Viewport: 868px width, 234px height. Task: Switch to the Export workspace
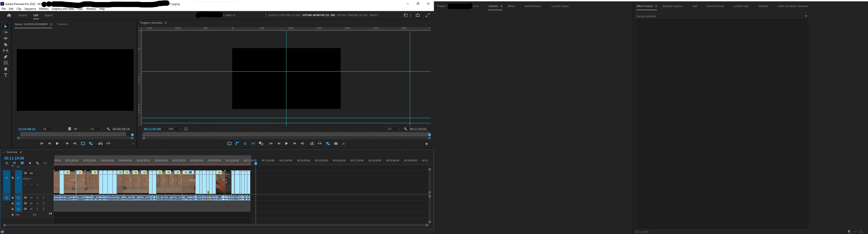pos(49,16)
